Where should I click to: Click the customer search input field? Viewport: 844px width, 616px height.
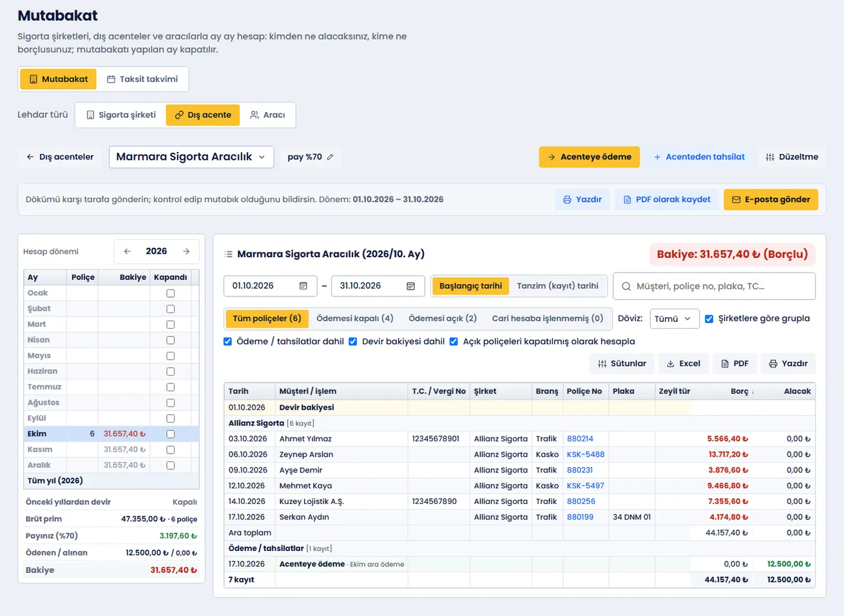tap(714, 286)
